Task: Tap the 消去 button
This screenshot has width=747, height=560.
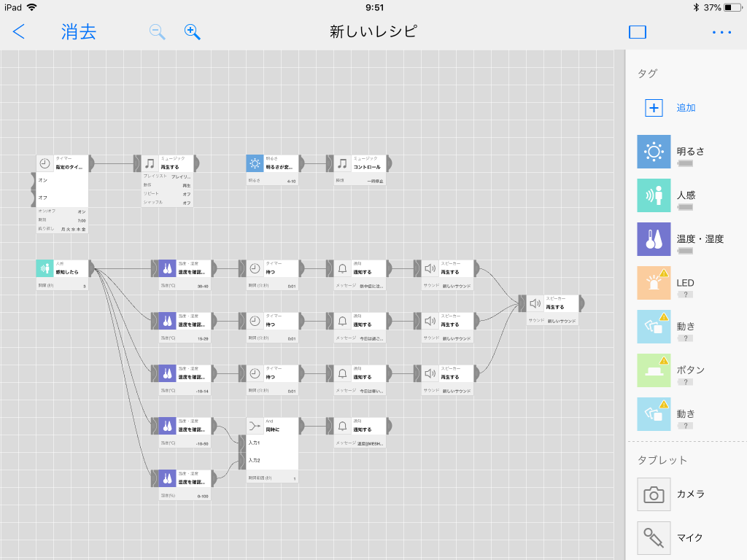Action: click(x=79, y=32)
